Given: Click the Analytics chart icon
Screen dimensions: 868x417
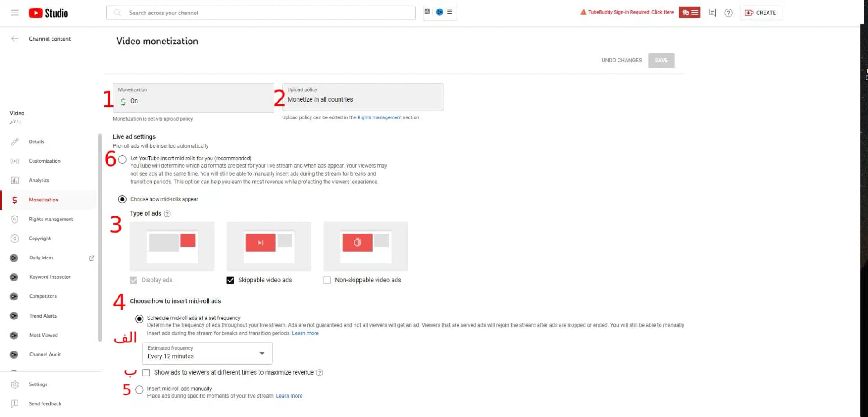Looking at the screenshot, I should click(14, 180).
